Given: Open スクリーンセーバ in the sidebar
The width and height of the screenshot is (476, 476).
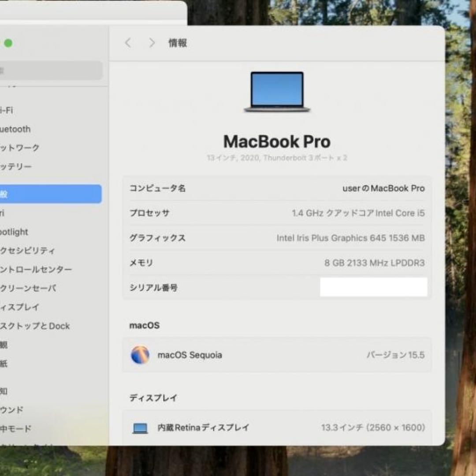Looking at the screenshot, I should (28, 288).
